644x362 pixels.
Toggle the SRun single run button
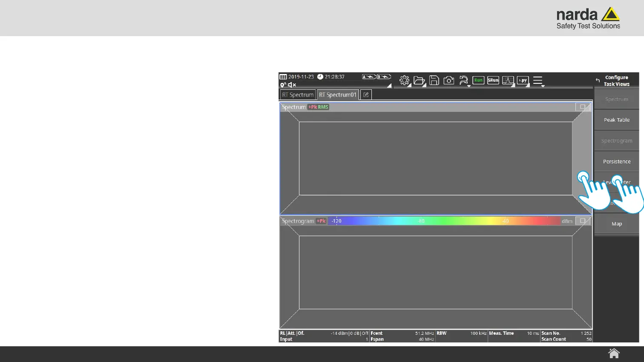tap(493, 80)
